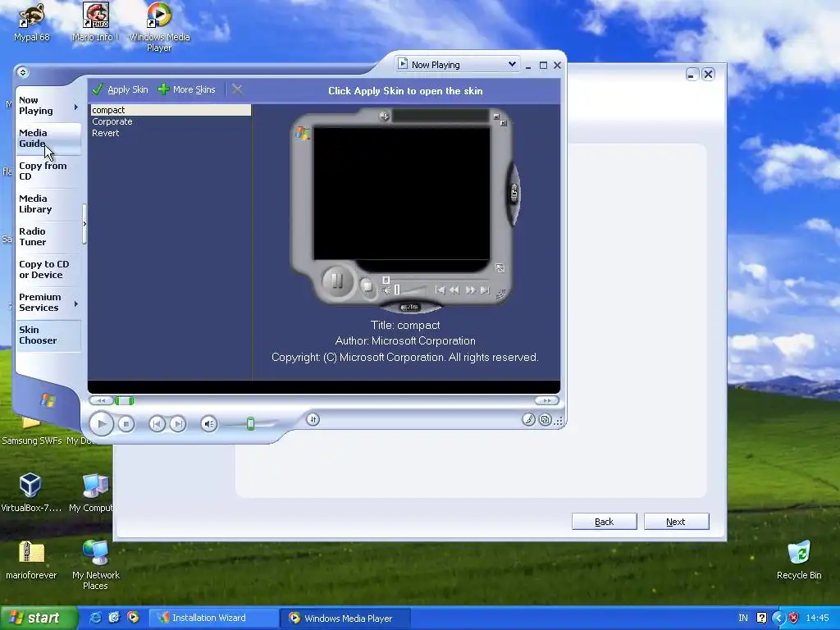
Task: Click Next in the Installation Wizard
Action: pos(676,521)
